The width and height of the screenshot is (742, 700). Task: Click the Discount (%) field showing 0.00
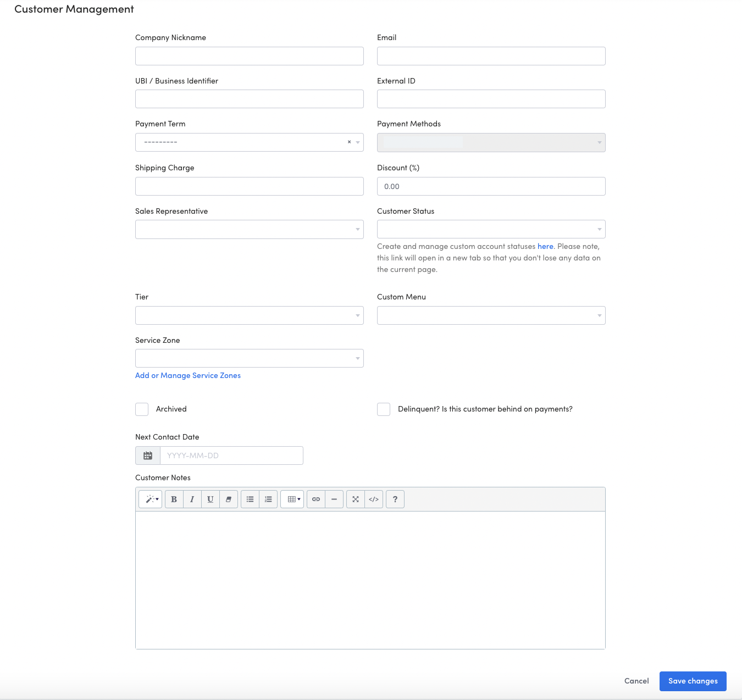tap(491, 186)
